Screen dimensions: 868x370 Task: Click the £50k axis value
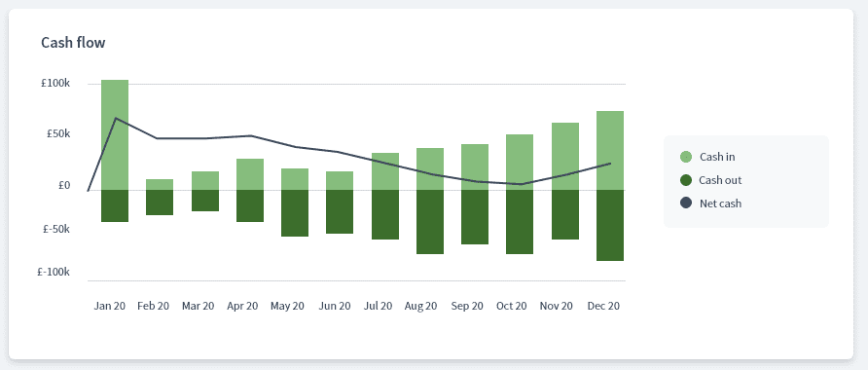point(57,134)
